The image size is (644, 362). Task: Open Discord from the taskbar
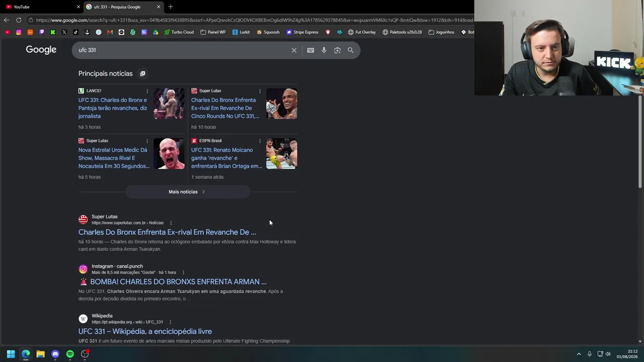click(x=55, y=354)
